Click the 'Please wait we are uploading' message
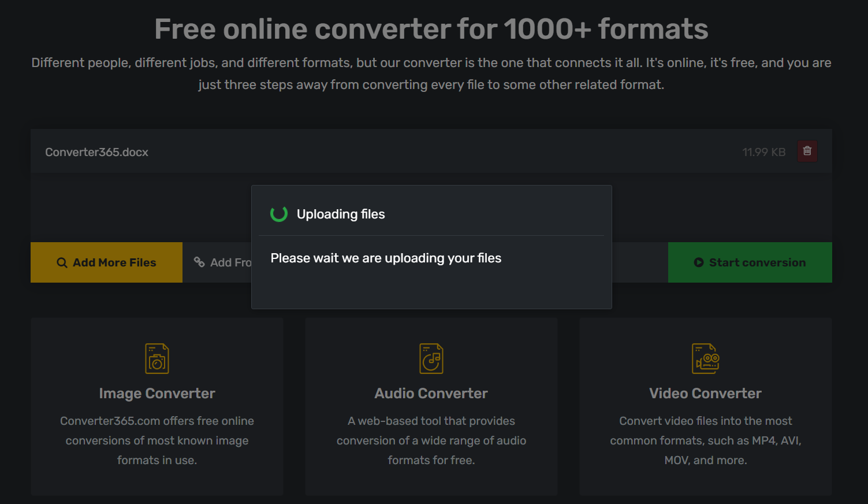This screenshot has width=868, height=504. [x=386, y=258]
